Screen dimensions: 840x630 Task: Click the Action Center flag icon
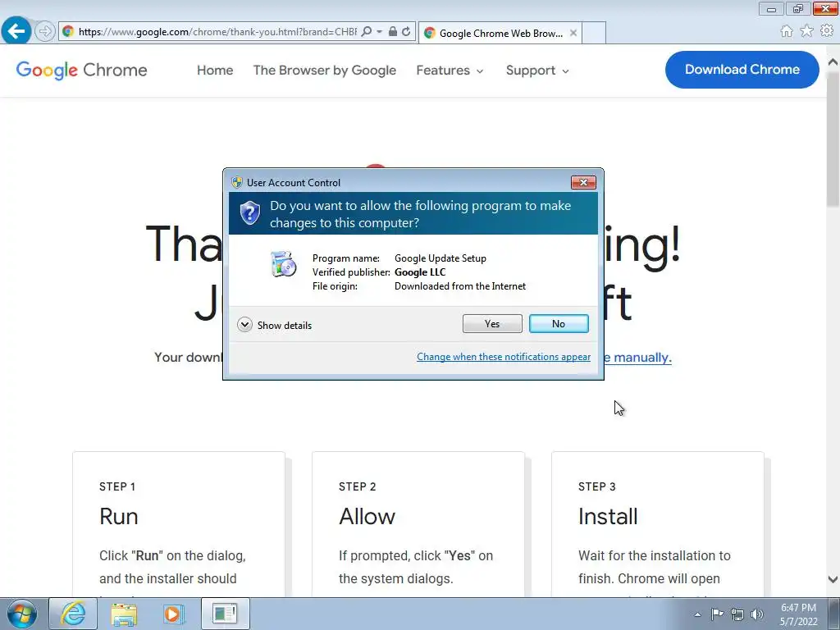click(717, 614)
